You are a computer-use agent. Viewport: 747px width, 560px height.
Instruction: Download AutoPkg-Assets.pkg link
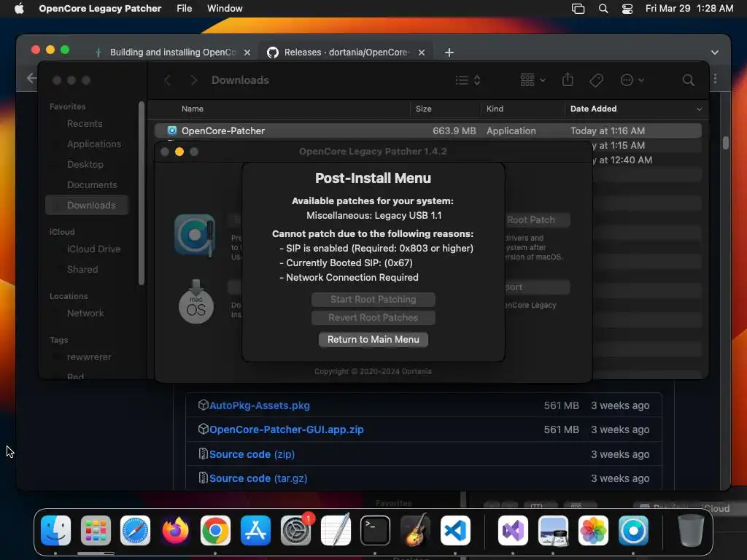point(259,405)
